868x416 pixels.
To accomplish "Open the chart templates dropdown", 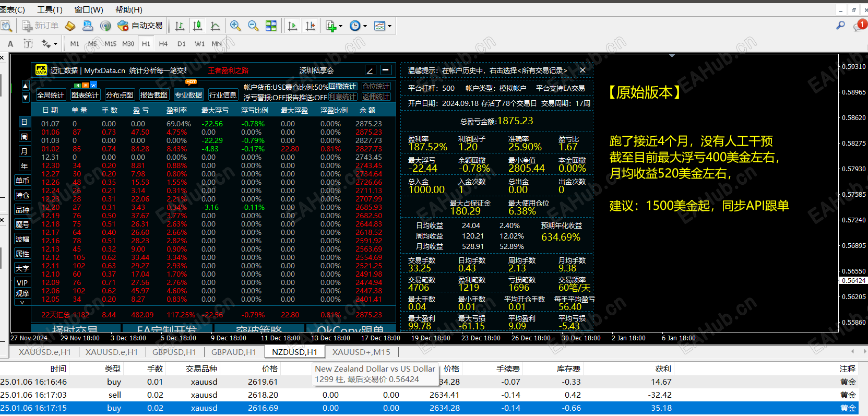I will click(383, 26).
